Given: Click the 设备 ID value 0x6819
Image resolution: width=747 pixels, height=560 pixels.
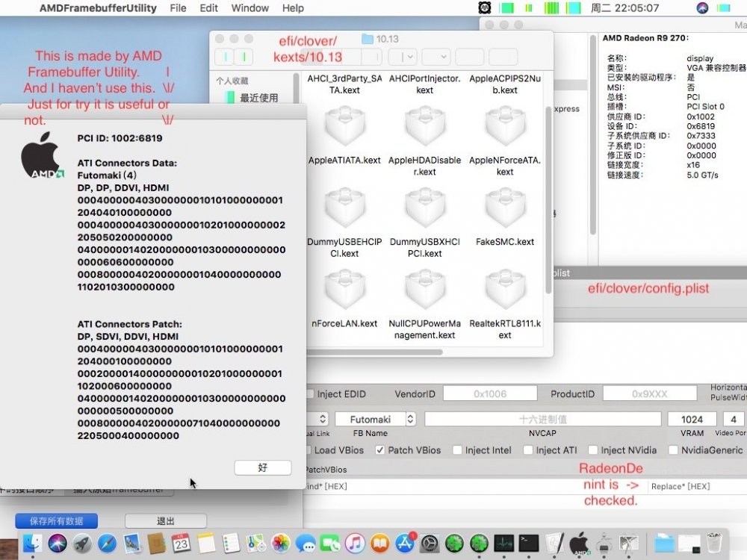Looking at the screenshot, I should pyautogui.click(x=701, y=126).
